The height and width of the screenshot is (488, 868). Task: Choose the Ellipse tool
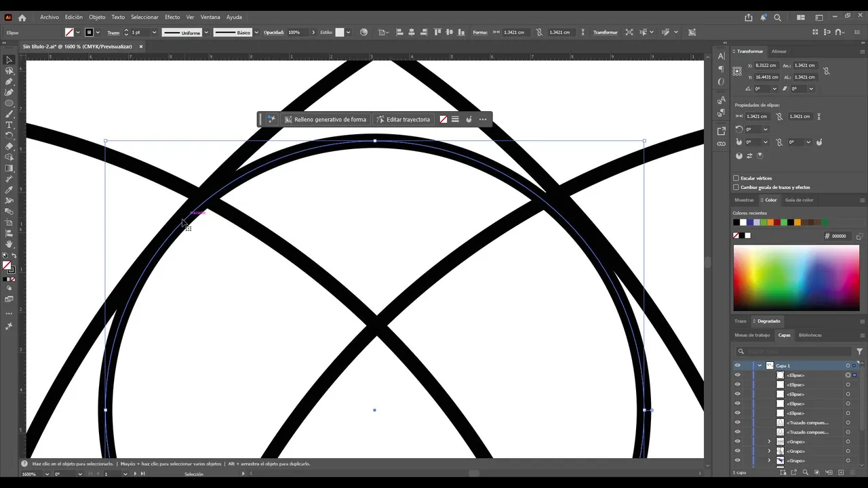(9, 103)
